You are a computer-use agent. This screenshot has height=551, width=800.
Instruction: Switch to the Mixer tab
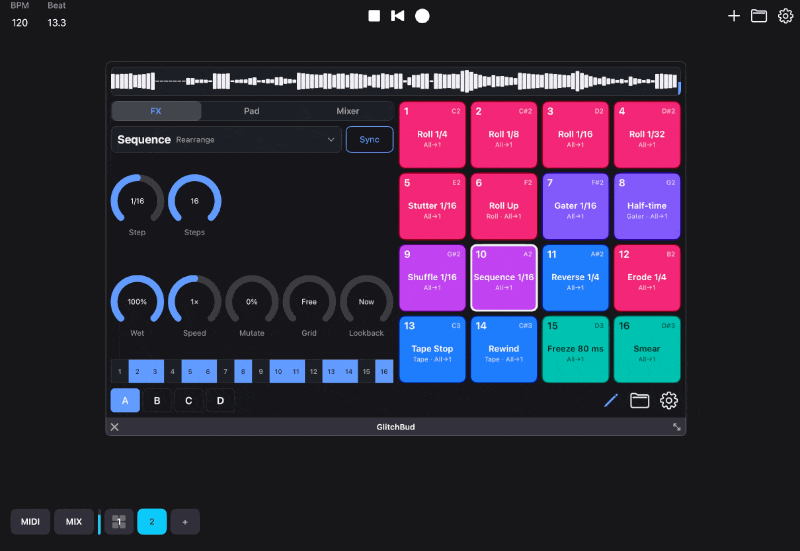(347, 111)
